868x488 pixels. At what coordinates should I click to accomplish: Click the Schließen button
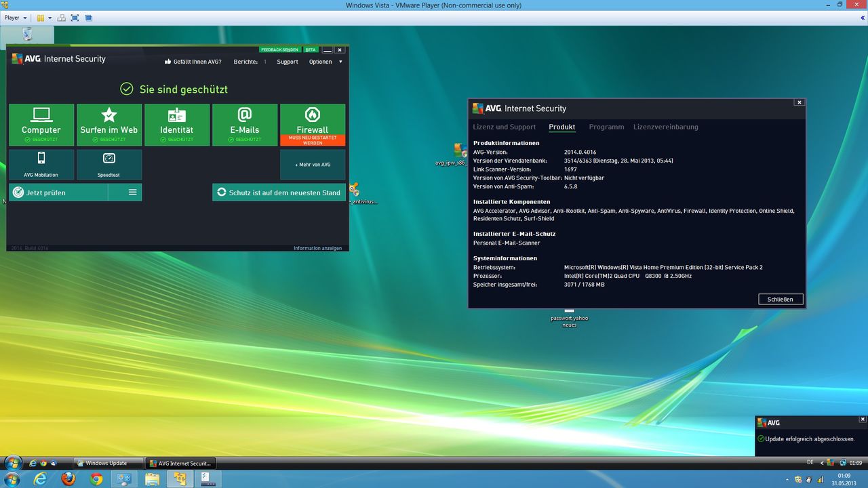pyautogui.click(x=780, y=299)
